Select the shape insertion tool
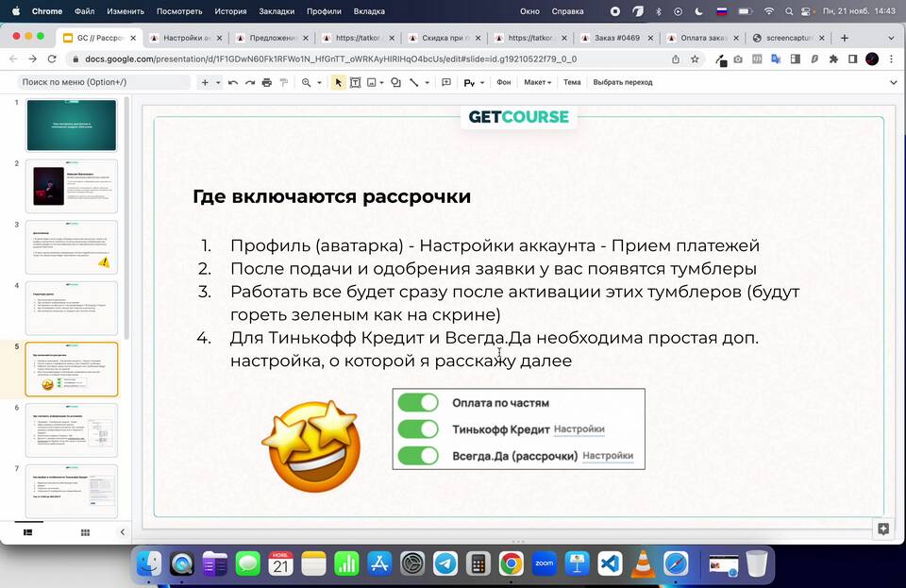Screen dimensions: 906x588 [x=395, y=83]
